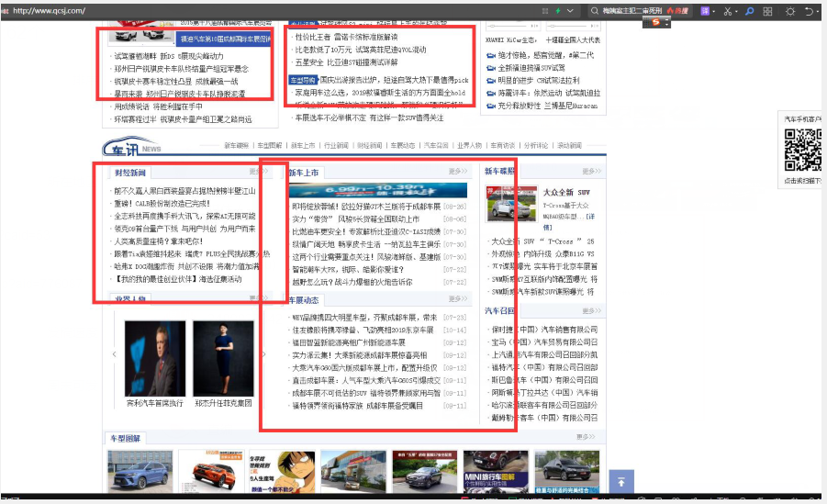This screenshot has height=504, width=827.
Task: Click the undo arrow icon in toolbar
Action: (x=809, y=11)
